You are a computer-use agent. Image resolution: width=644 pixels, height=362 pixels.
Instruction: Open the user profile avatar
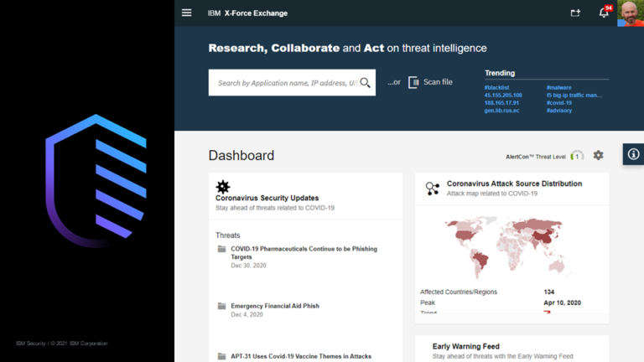coord(631,13)
